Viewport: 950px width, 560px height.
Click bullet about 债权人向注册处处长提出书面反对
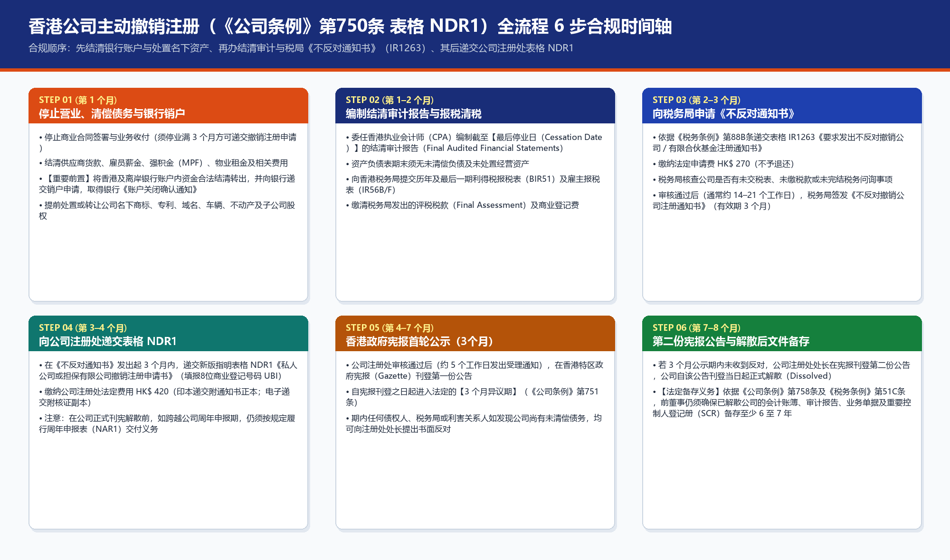pos(474,423)
